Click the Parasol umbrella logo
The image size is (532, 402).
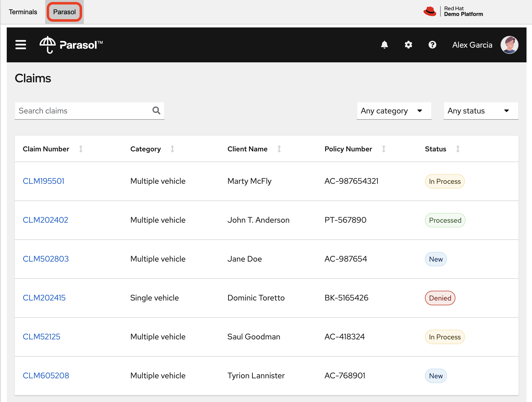click(x=71, y=45)
